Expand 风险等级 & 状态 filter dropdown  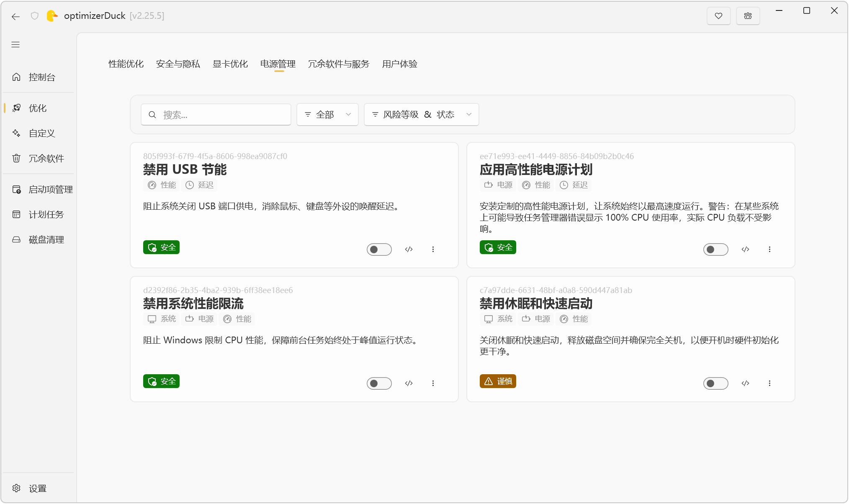(x=421, y=115)
